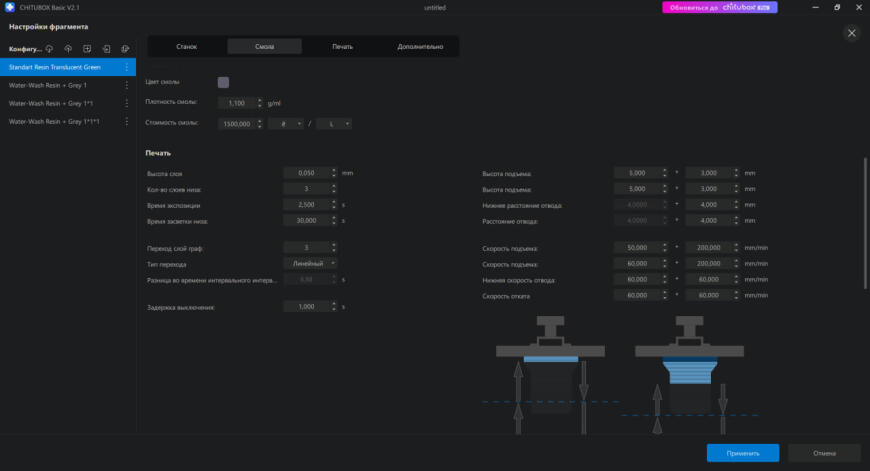
Task: Click the Обновиться до Chitubox Pro banner
Action: pos(720,7)
